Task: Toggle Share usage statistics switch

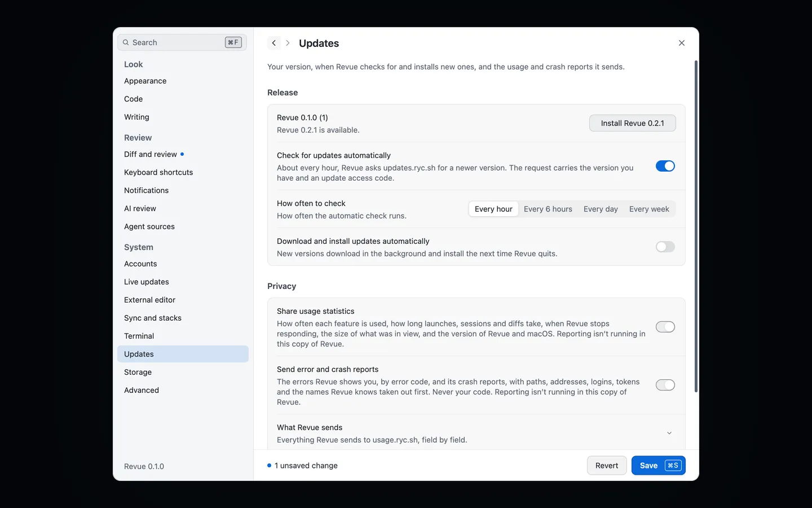Action: coord(665,327)
